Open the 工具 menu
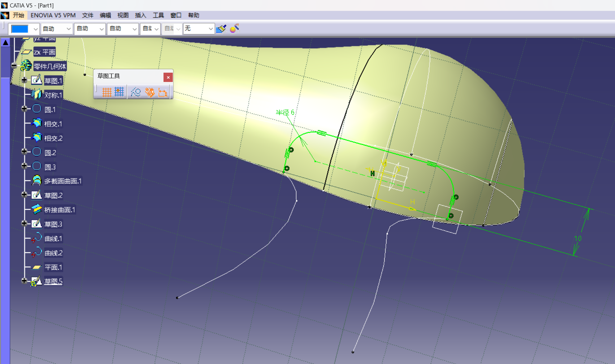 pos(158,15)
